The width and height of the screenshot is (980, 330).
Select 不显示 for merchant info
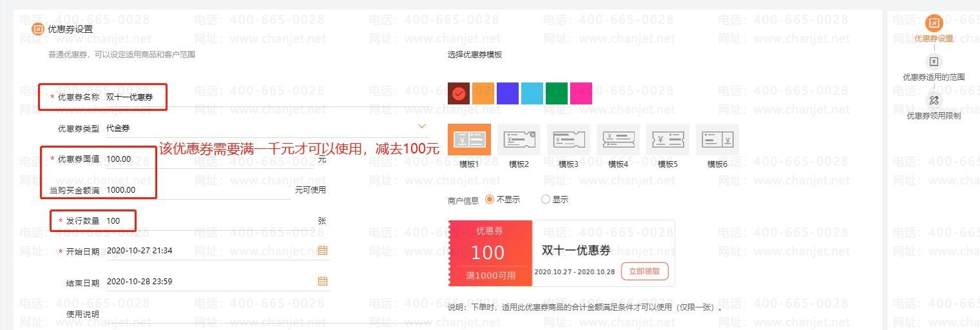(490, 199)
